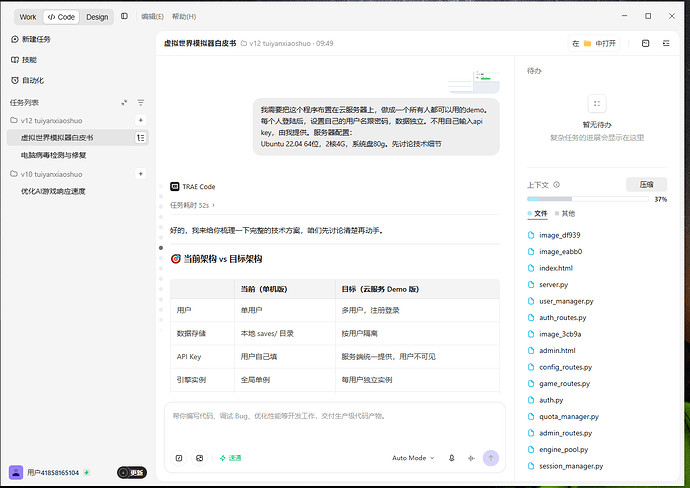Open the screenshot thumbnail above the user message

click(x=474, y=82)
